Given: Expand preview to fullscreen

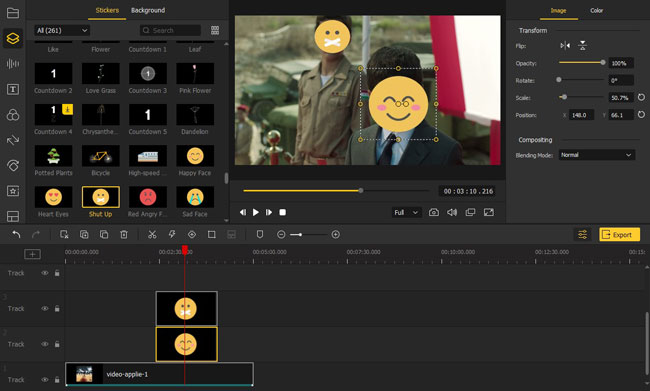Looking at the screenshot, I should pos(489,212).
